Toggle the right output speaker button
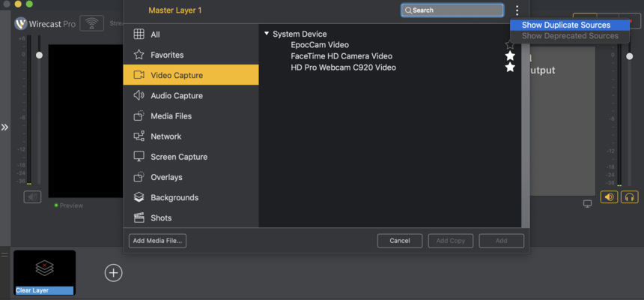Image resolution: width=644 pixels, height=300 pixels. (x=609, y=197)
